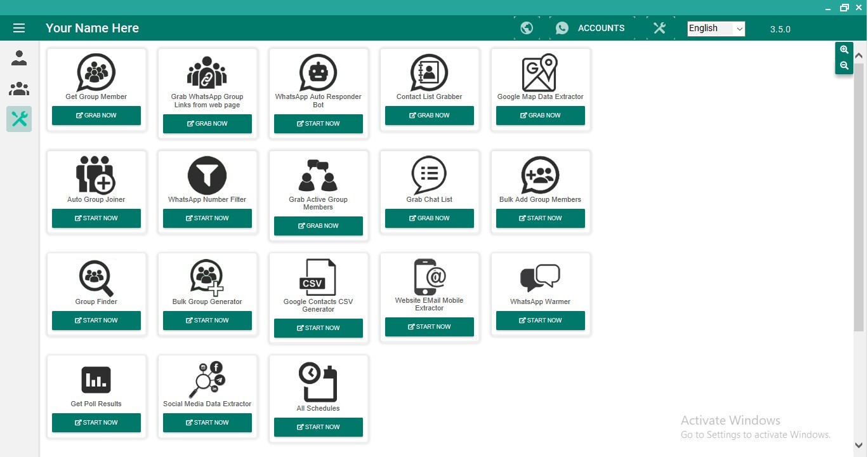868x457 pixels.
Task: Click the zoom in magnifier icon
Action: click(844, 50)
